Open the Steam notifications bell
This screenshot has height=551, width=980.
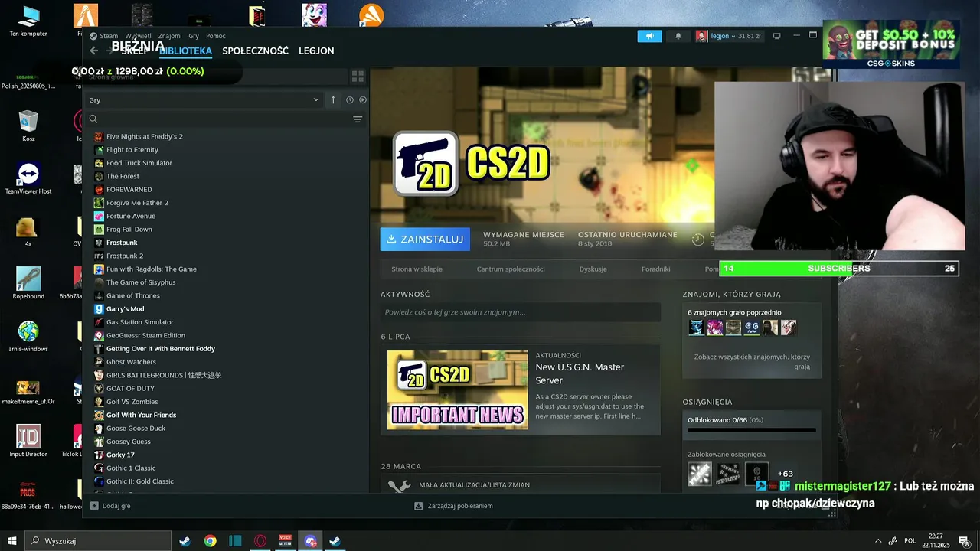pos(678,36)
